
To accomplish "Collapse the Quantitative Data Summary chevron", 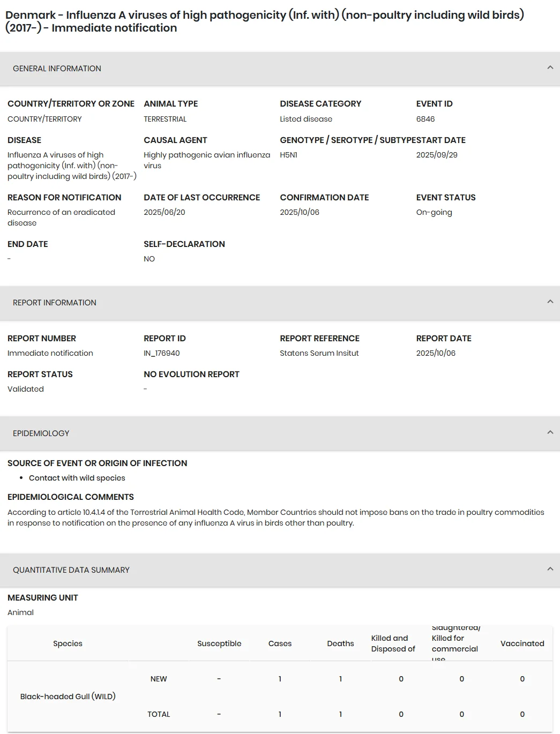I will pyautogui.click(x=550, y=569).
